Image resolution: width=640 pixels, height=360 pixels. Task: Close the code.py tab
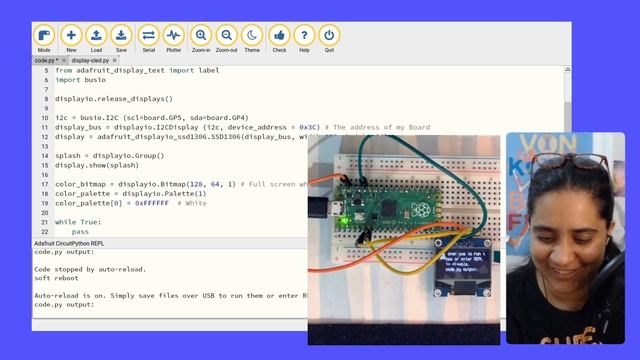coord(64,60)
